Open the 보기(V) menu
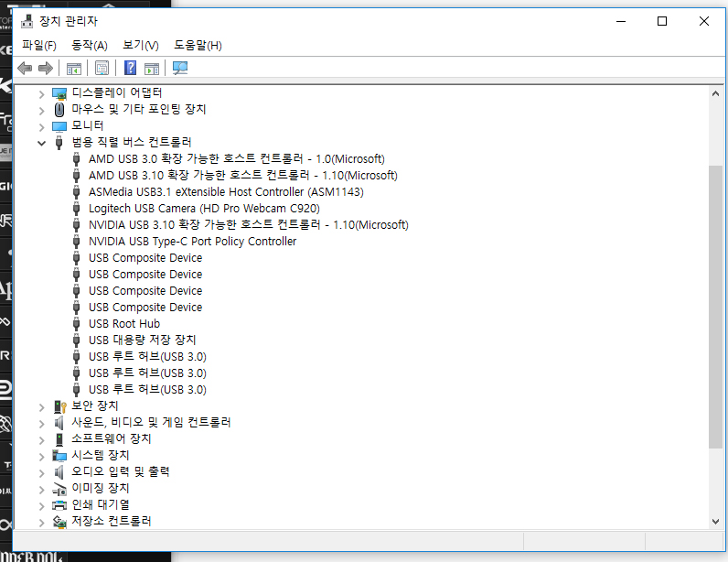Image resolution: width=728 pixels, height=562 pixels. [x=140, y=45]
